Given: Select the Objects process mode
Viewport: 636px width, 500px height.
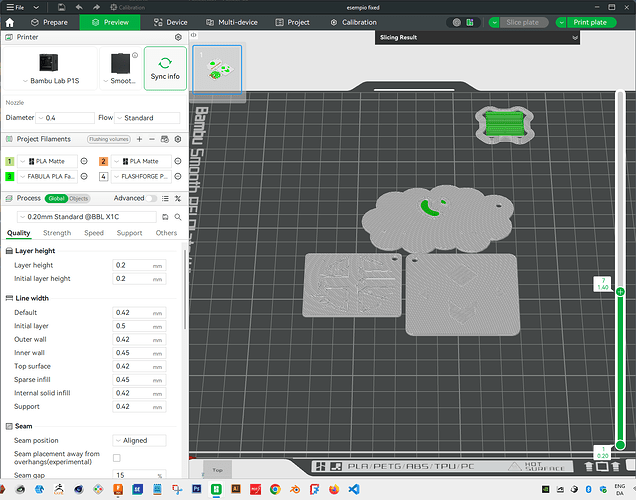Looking at the screenshot, I should point(79,198).
